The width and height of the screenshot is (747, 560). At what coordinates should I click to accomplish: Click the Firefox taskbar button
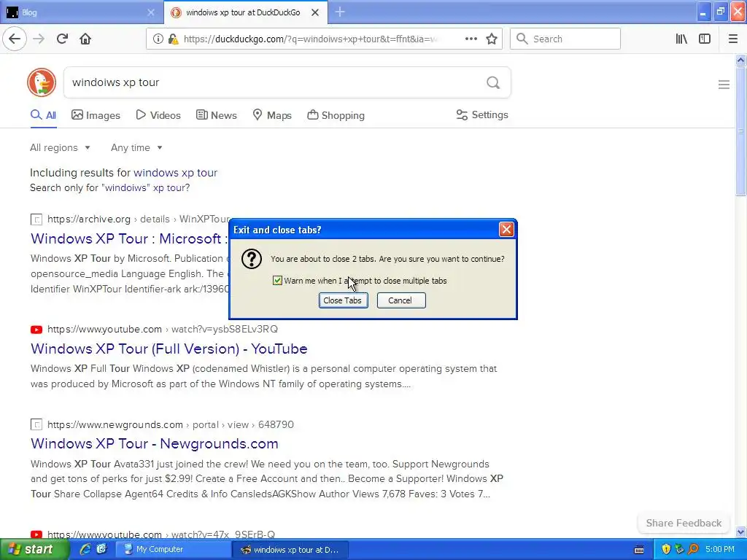(x=290, y=550)
